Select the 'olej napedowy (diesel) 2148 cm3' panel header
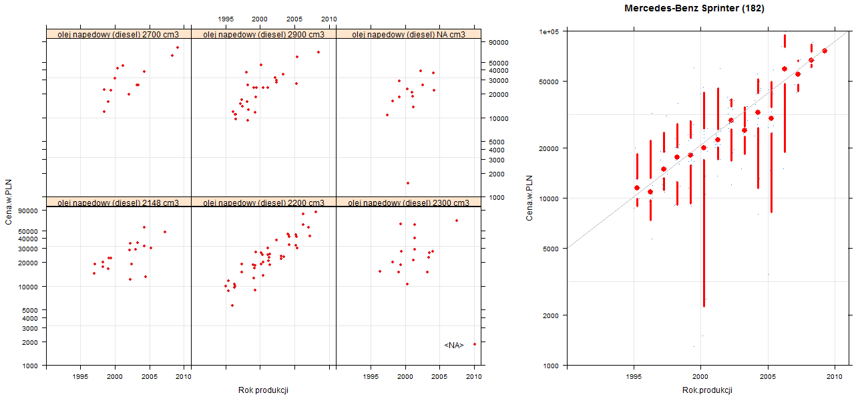This screenshot has height=401, width=868. pyautogui.click(x=118, y=203)
